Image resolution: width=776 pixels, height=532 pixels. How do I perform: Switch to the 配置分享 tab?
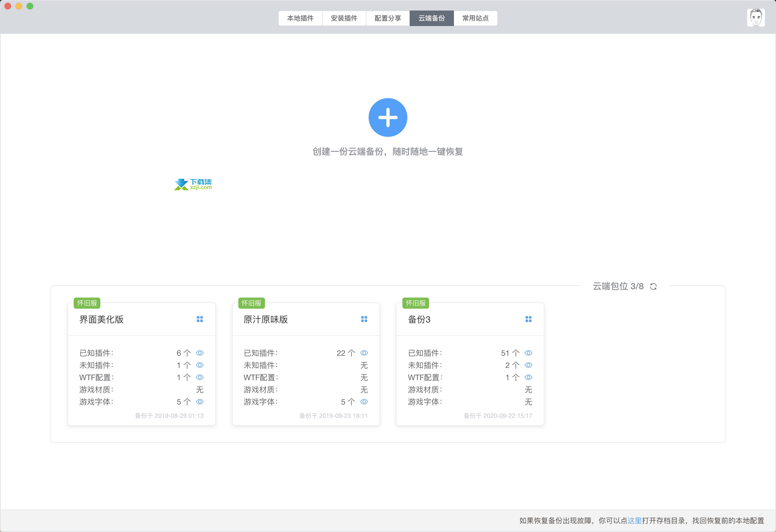pos(388,18)
